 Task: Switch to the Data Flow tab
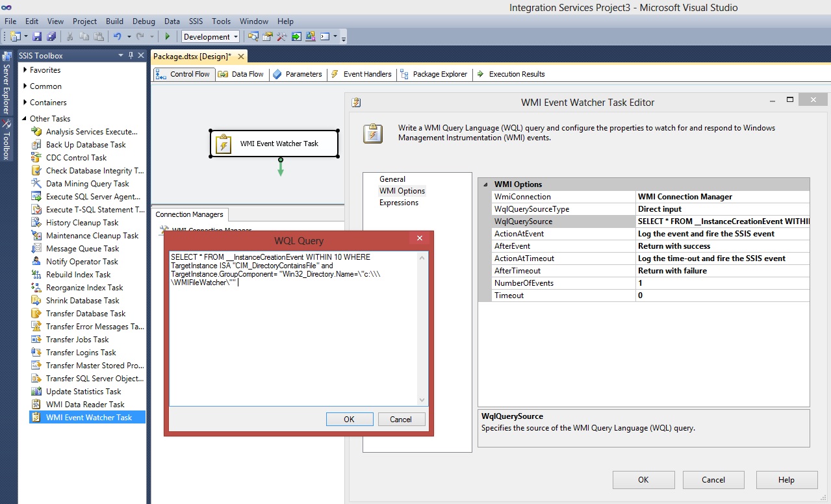(241, 74)
